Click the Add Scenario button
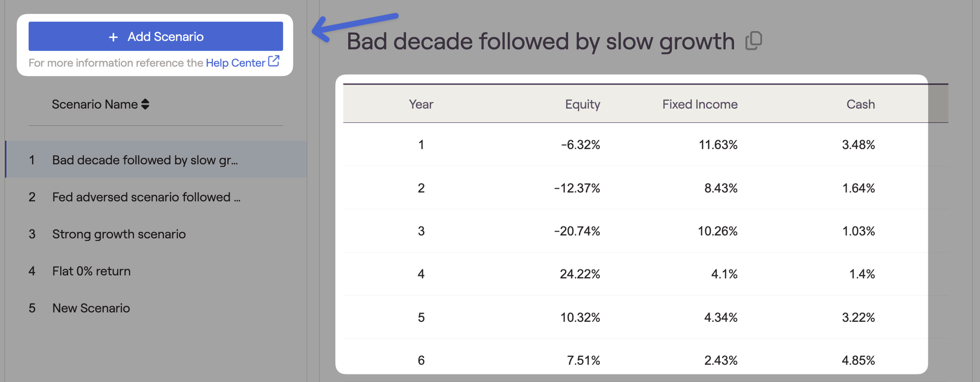 156,36
